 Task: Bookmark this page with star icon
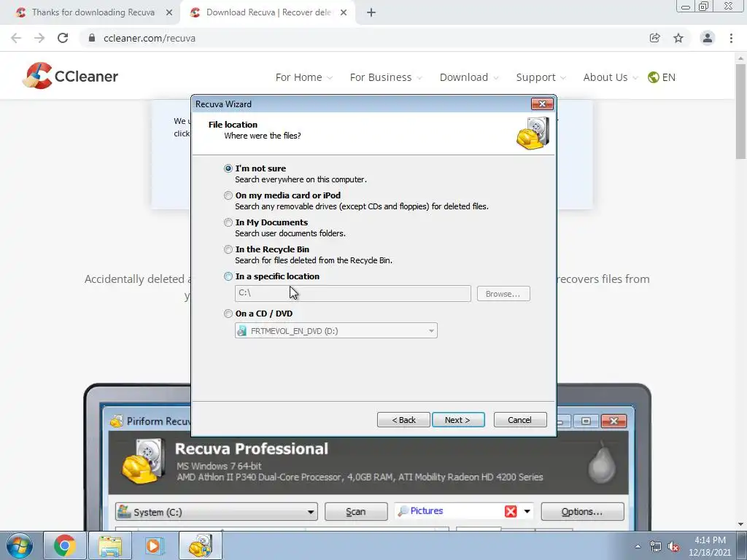click(678, 38)
